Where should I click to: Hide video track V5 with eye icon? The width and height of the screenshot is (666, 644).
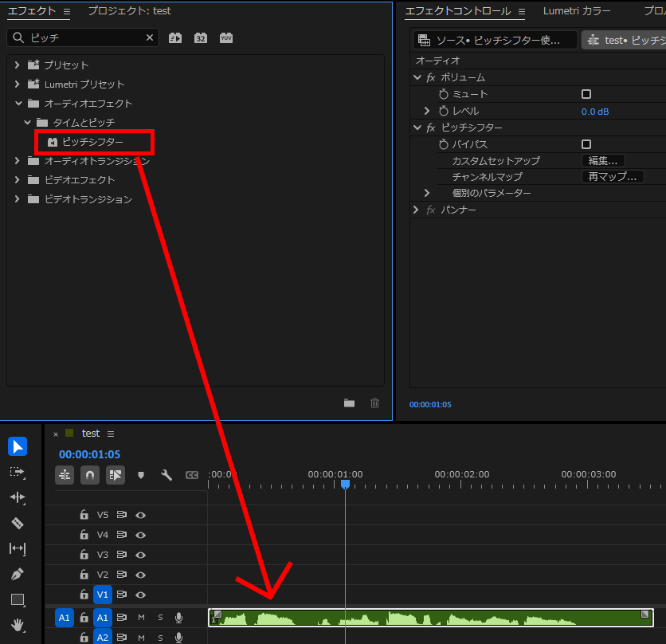click(141, 515)
